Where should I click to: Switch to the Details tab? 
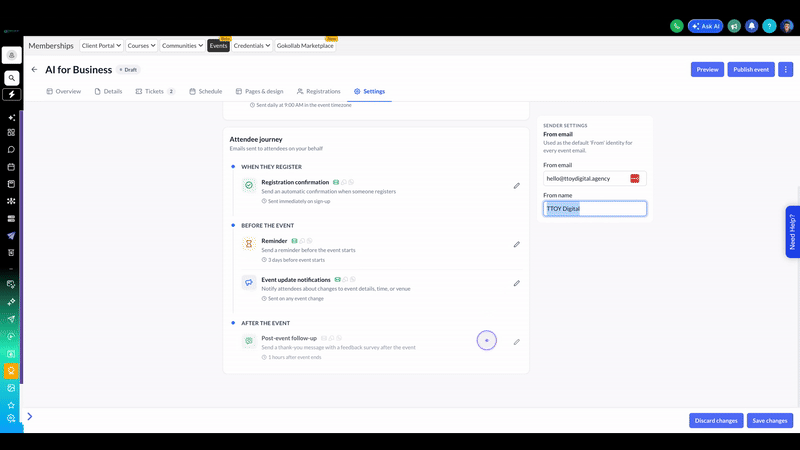(108, 91)
